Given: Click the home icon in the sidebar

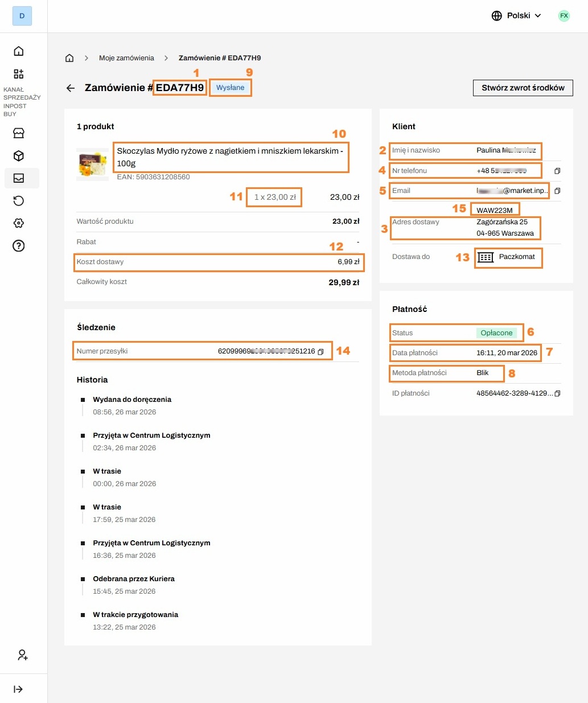Looking at the screenshot, I should pyautogui.click(x=19, y=51).
